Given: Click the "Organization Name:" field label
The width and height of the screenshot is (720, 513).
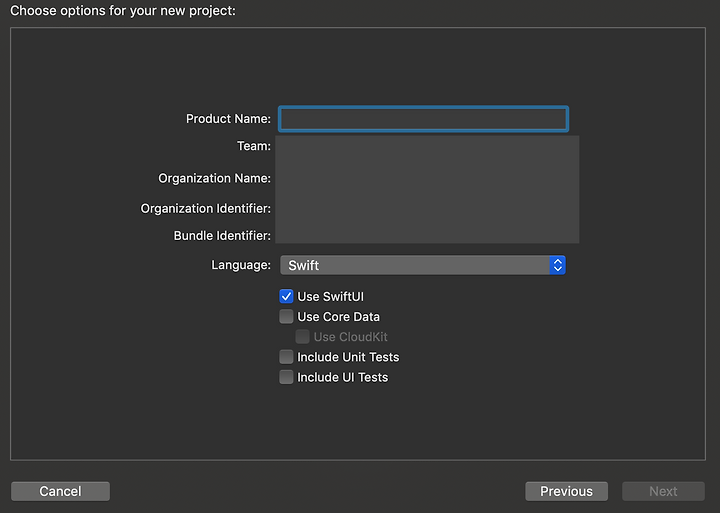Looking at the screenshot, I should (214, 178).
